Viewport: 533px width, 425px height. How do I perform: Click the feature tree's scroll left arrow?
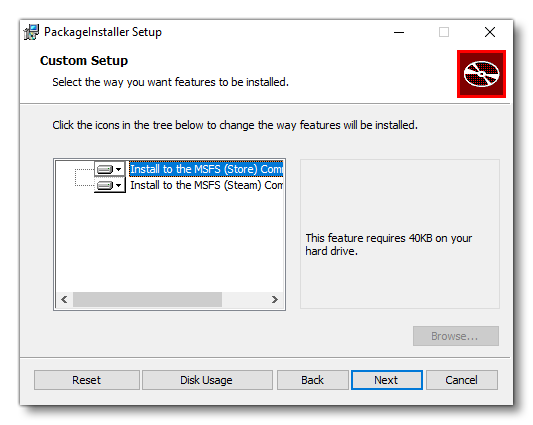click(64, 300)
